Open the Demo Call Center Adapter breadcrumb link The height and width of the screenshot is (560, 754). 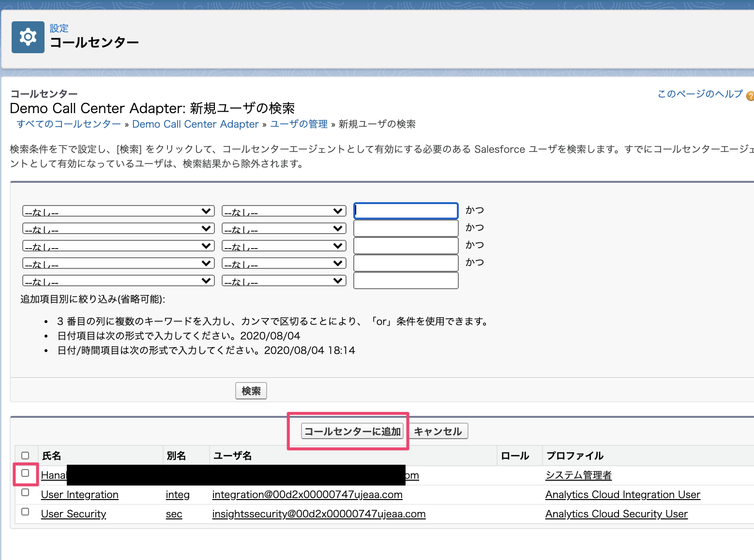pyautogui.click(x=196, y=124)
